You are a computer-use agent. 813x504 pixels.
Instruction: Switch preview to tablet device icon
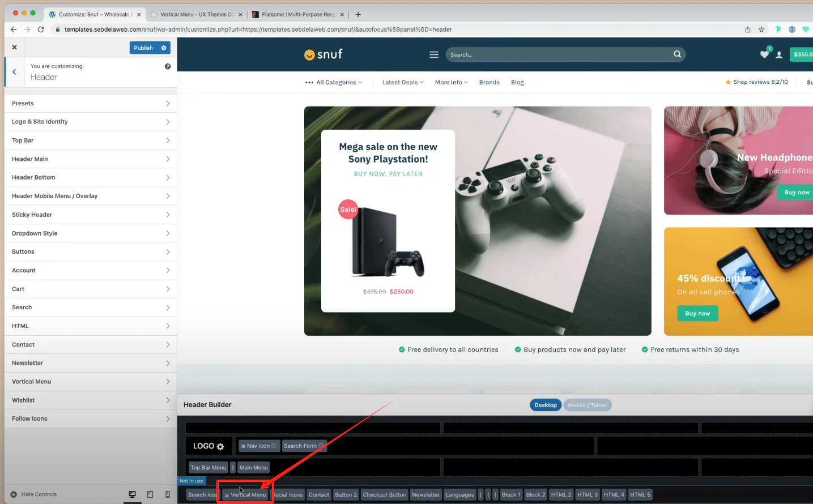tap(150, 494)
